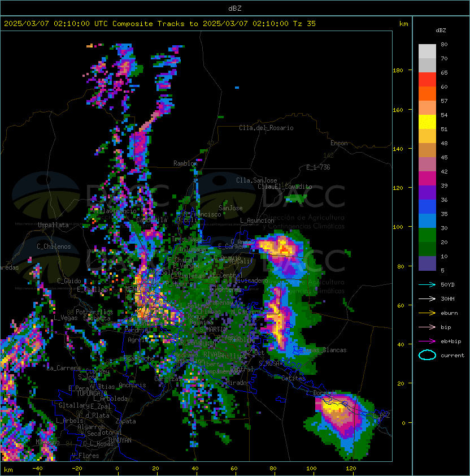Click the intense storm cell near Lomas_Blancas
This screenshot has width=470, height=476.
(278, 322)
